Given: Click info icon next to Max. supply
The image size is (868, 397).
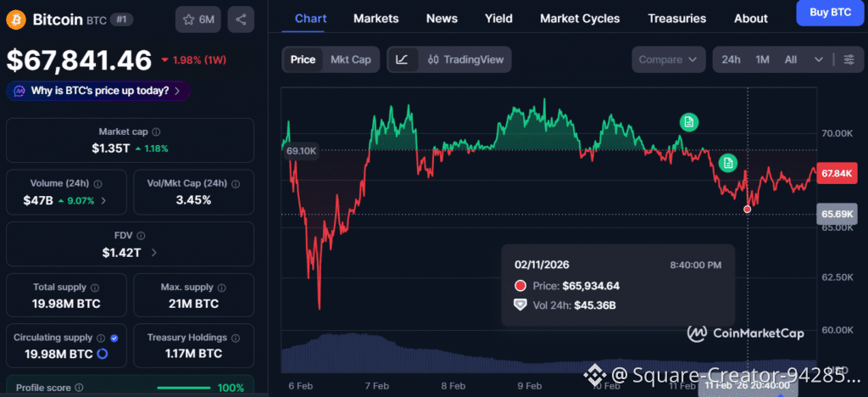Looking at the screenshot, I should [221, 288].
